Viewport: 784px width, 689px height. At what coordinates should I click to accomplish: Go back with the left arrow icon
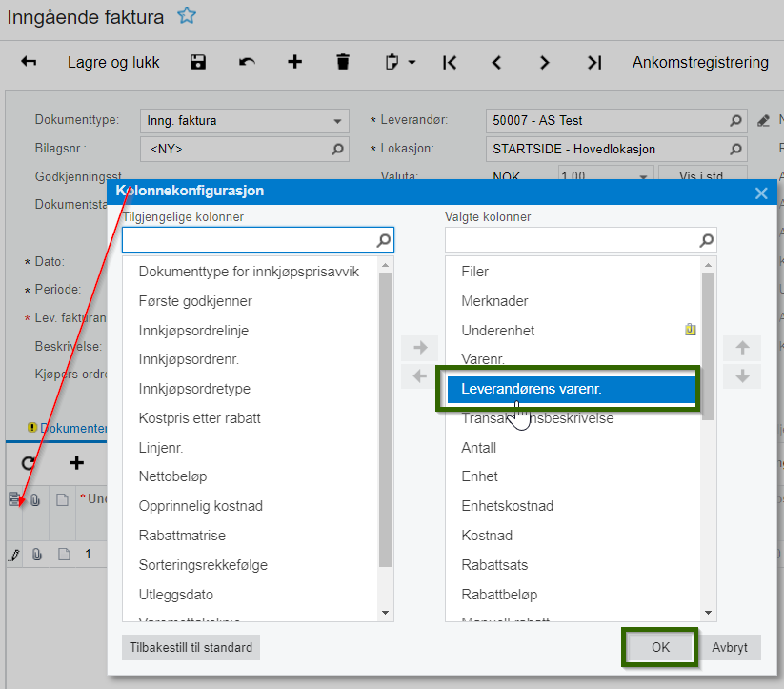[x=29, y=62]
